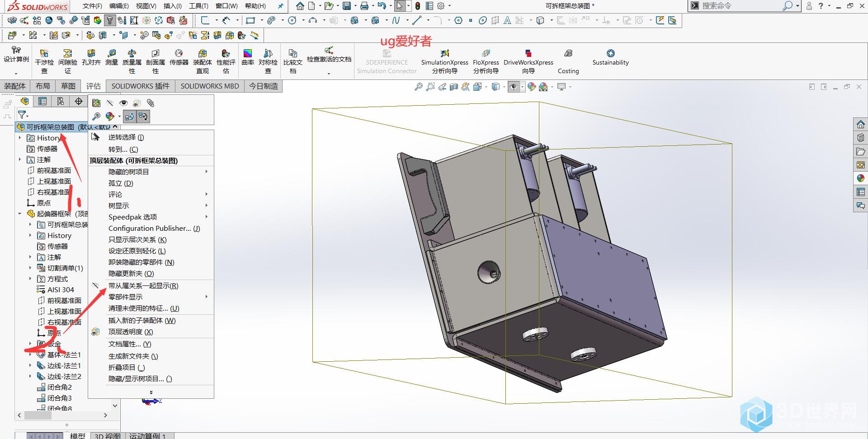Viewport: 868px width, 439px height.
Task: Open the 零部件显示 submenu arrow
Action: (207, 297)
